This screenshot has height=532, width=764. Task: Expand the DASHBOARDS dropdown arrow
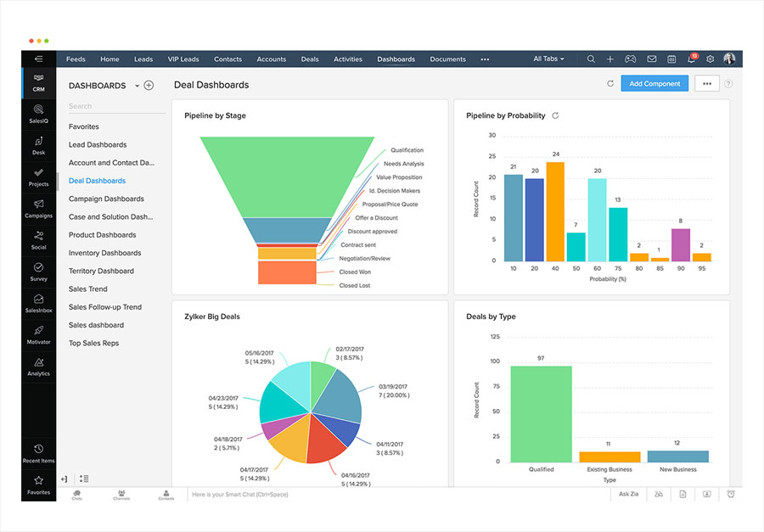click(137, 86)
